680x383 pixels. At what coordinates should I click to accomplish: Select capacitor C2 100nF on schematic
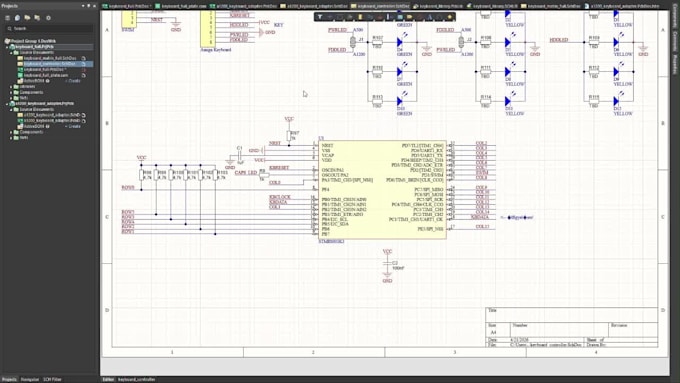click(387, 263)
